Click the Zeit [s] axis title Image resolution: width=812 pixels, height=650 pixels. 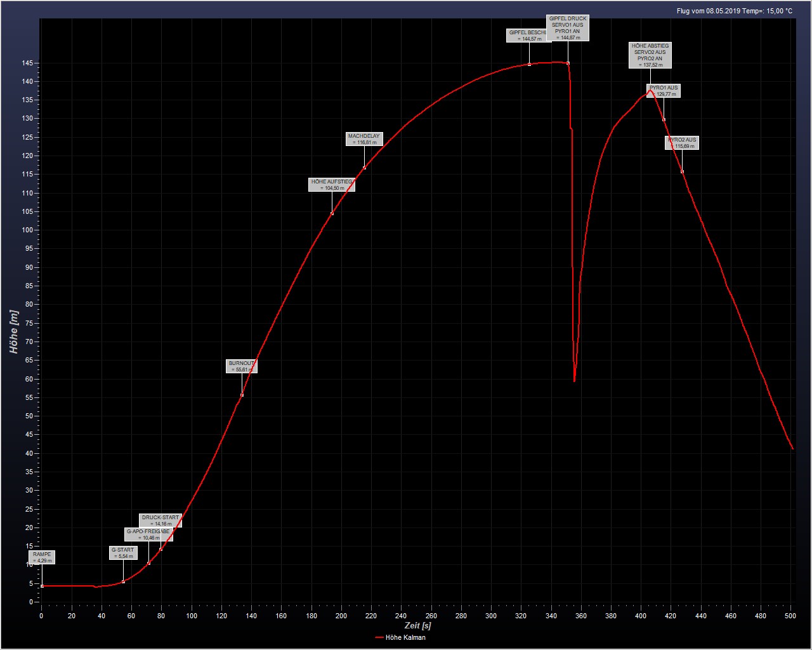(x=417, y=625)
